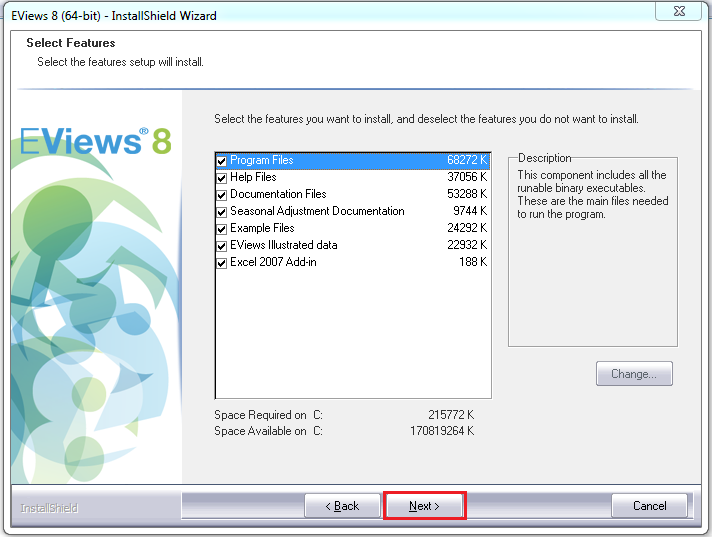Select EViews Illustrated data label

pos(283,245)
